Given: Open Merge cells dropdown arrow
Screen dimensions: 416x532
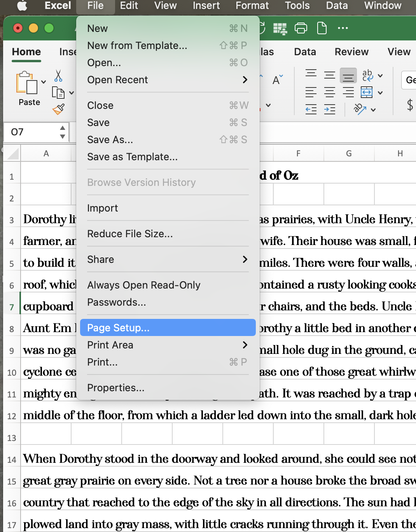Looking at the screenshot, I should pyautogui.click(x=380, y=93).
